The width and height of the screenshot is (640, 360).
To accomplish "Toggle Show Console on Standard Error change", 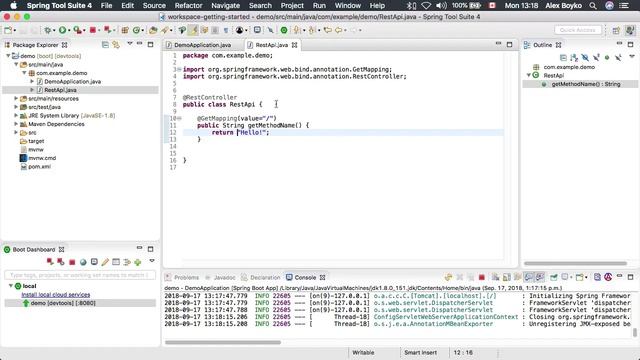I will 540,278.
